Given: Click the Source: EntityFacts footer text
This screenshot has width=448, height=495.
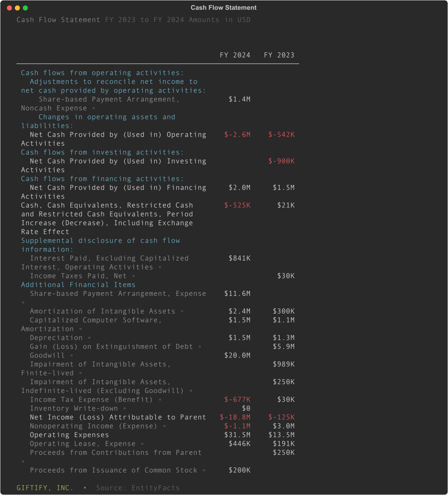Looking at the screenshot, I should pos(138,488).
